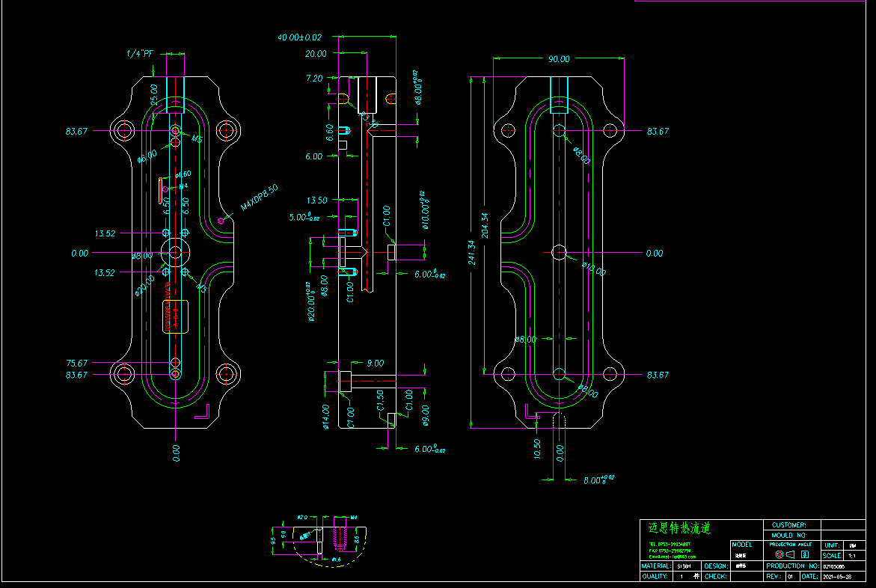
Task: Select the 2021-05-28 date value
Action: pos(839,577)
